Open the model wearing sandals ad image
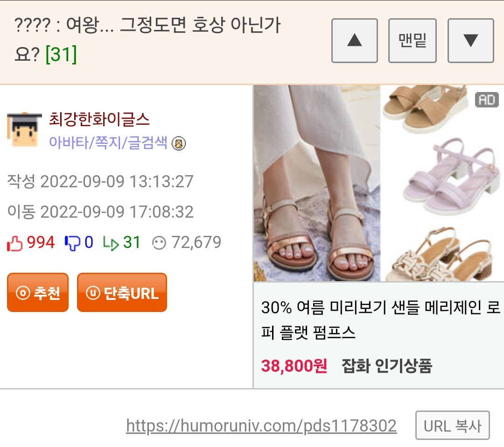 click(316, 183)
